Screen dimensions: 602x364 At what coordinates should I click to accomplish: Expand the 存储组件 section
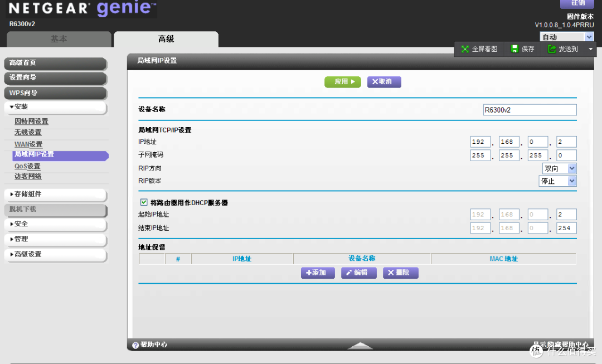(56, 195)
